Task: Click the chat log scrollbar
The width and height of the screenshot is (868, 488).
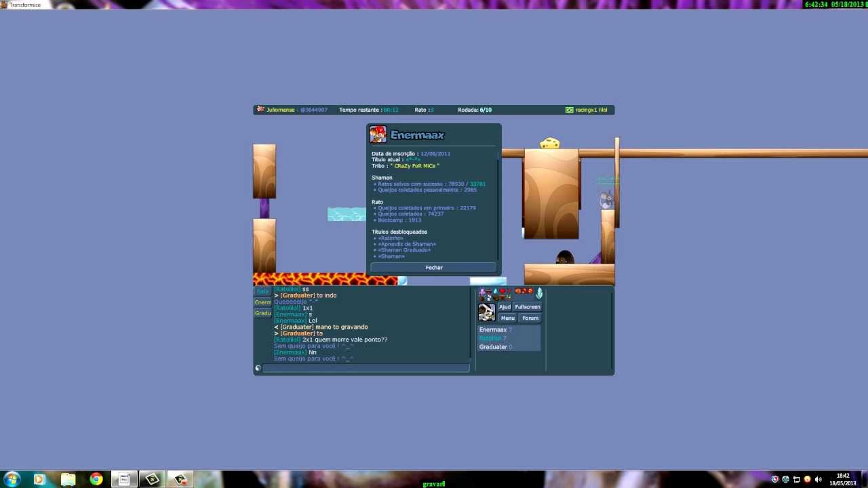Action: 471,323
